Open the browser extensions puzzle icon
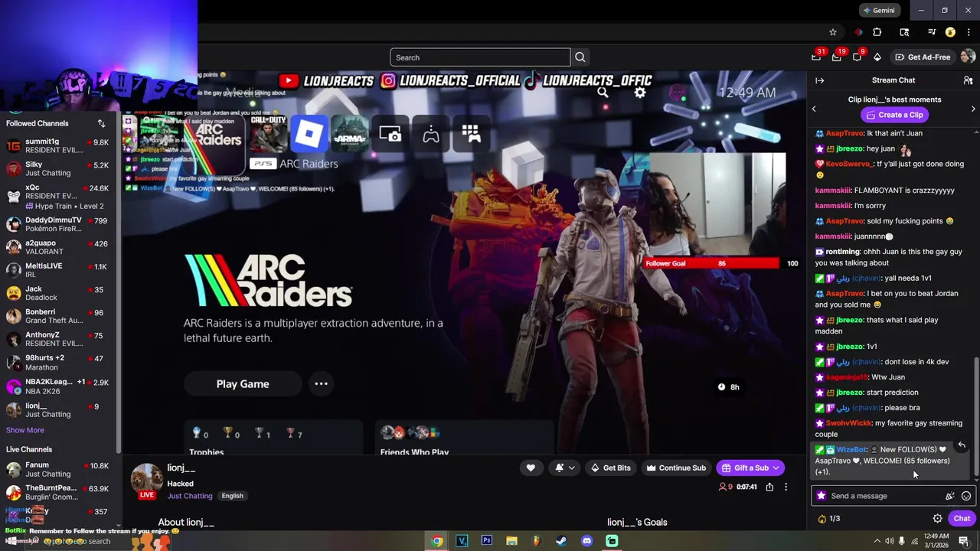This screenshot has height=551, width=980. (x=877, y=32)
